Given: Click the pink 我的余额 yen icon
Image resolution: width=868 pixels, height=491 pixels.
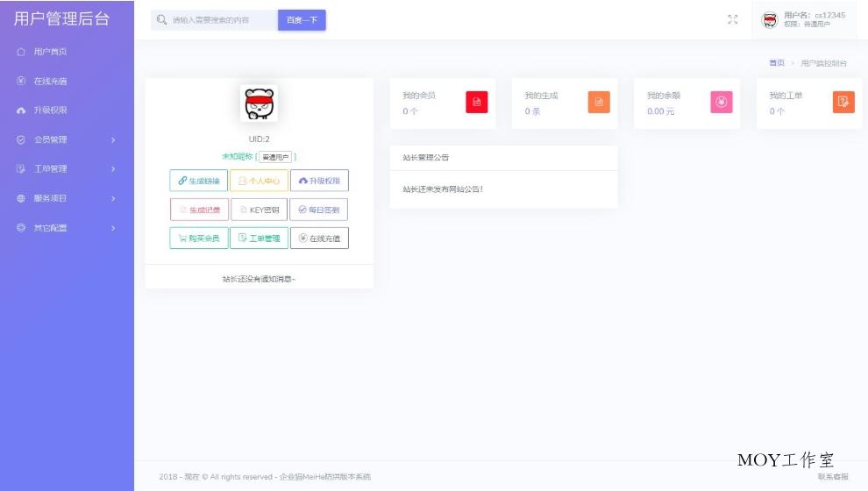Looking at the screenshot, I should pyautogui.click(x=722, y=102).
